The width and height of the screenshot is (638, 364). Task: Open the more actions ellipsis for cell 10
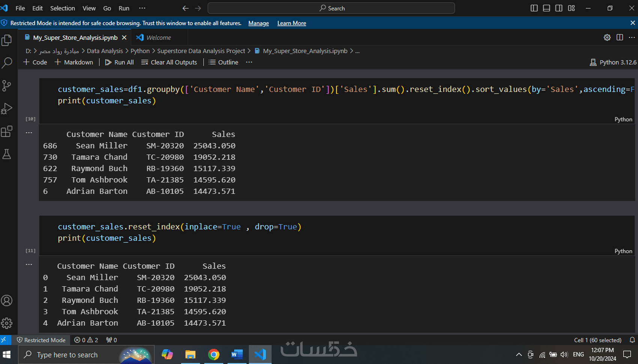pos(29,132)
